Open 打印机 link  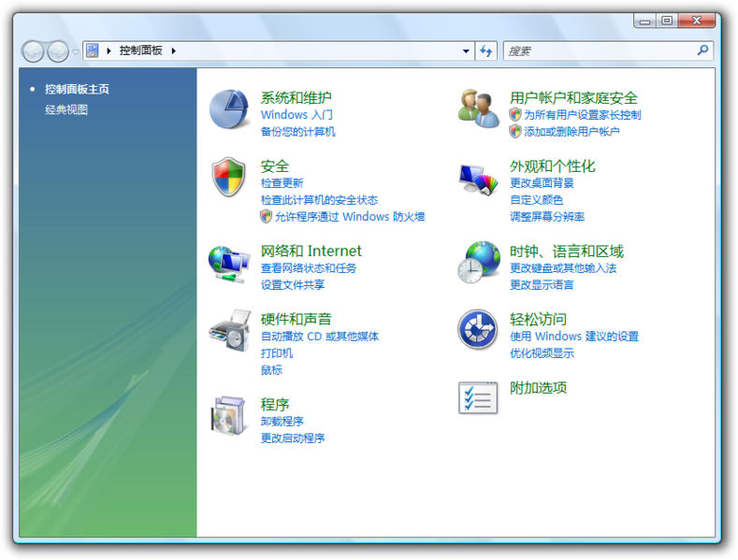point(277,353)
